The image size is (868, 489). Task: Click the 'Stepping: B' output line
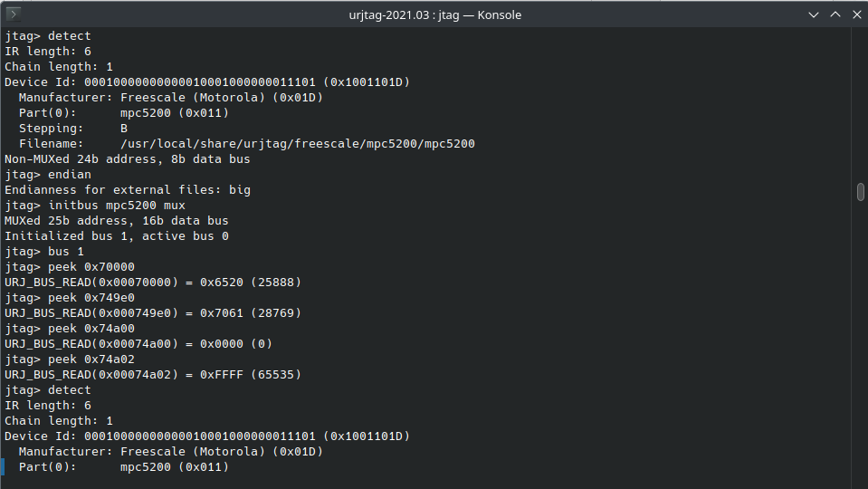(73, 129)
